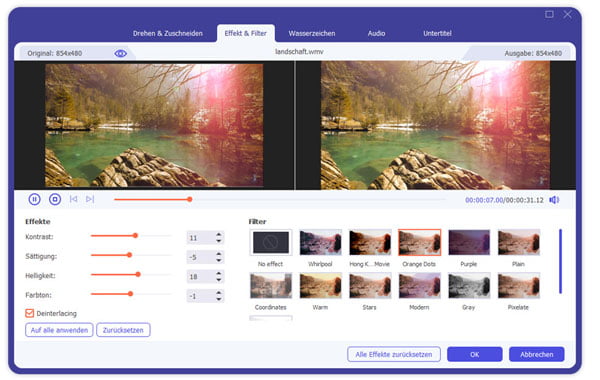Open the Wasserzeichen tab

point(312,33)
